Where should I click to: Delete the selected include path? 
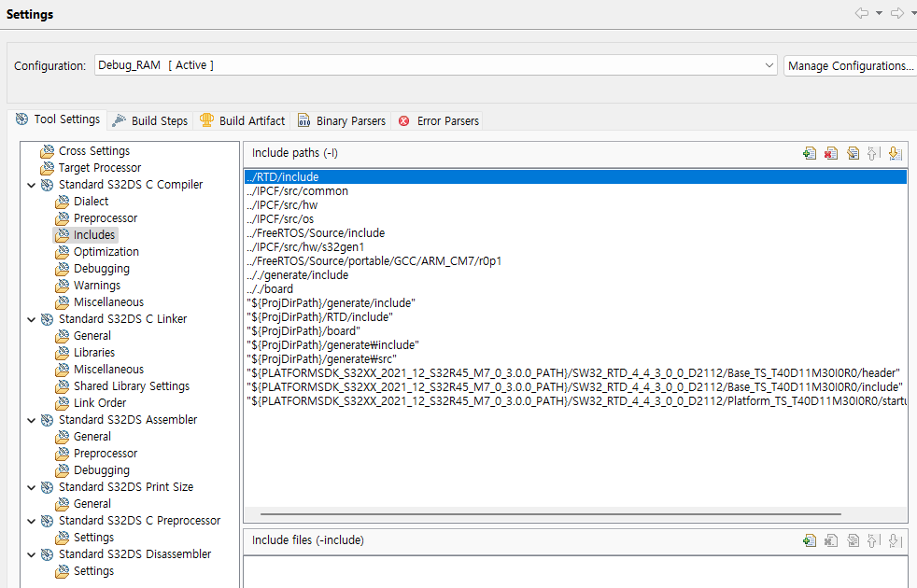(x=831, y=154)
